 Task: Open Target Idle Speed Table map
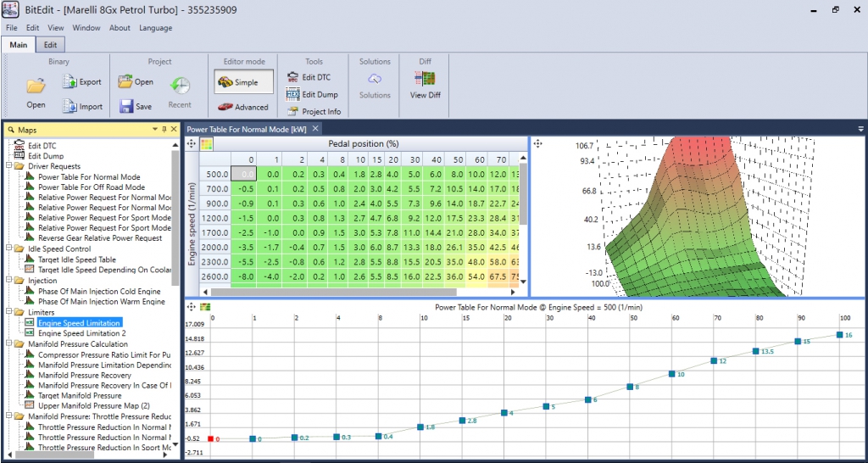(77, 259)
